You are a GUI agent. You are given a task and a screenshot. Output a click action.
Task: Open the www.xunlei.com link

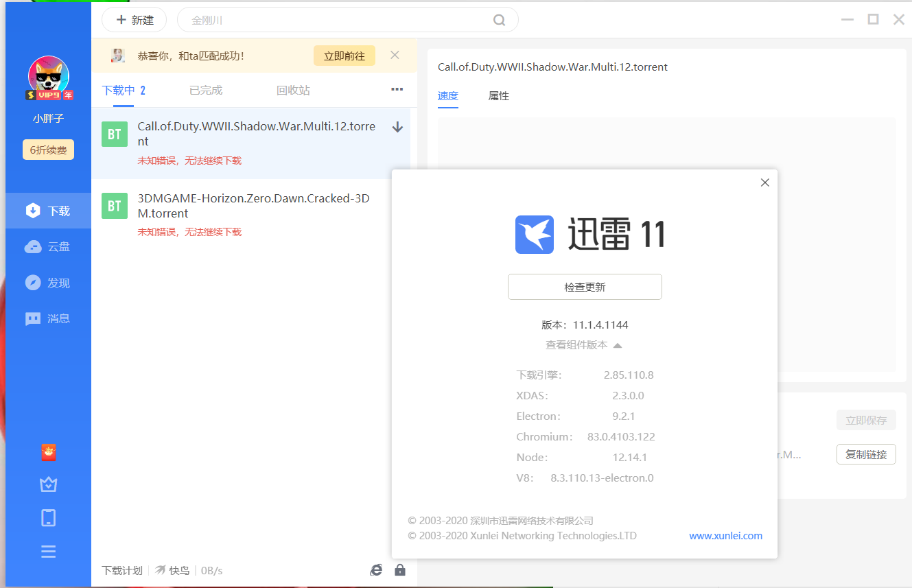click(x=725, y=536)
